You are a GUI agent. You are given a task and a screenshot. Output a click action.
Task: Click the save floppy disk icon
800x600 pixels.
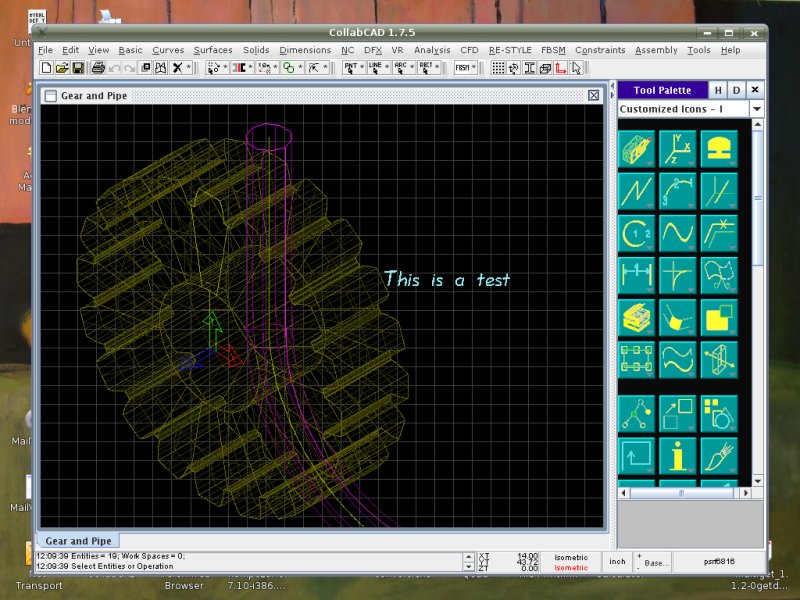pos(77,68)
